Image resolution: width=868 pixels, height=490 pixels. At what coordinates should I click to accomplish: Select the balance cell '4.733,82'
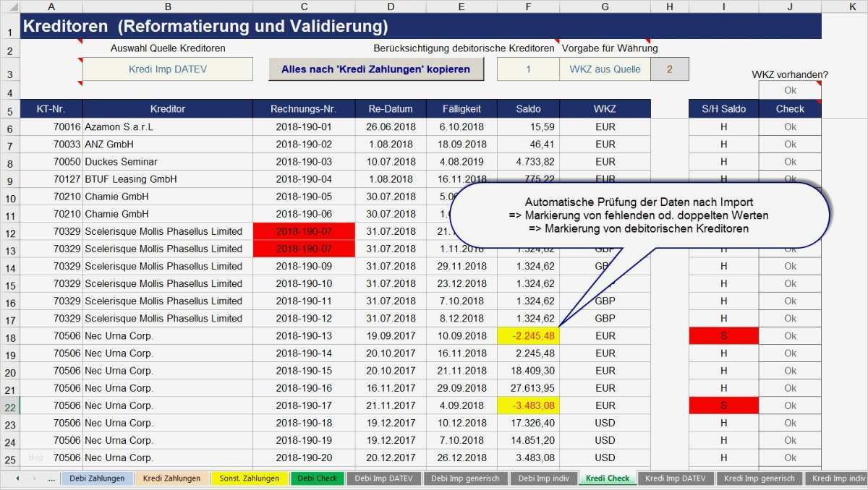[528, 162]
